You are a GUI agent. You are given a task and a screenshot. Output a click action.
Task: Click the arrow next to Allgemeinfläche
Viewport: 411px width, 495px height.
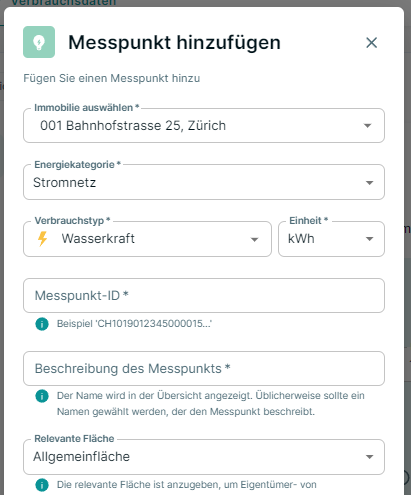(x=369, y=457)
